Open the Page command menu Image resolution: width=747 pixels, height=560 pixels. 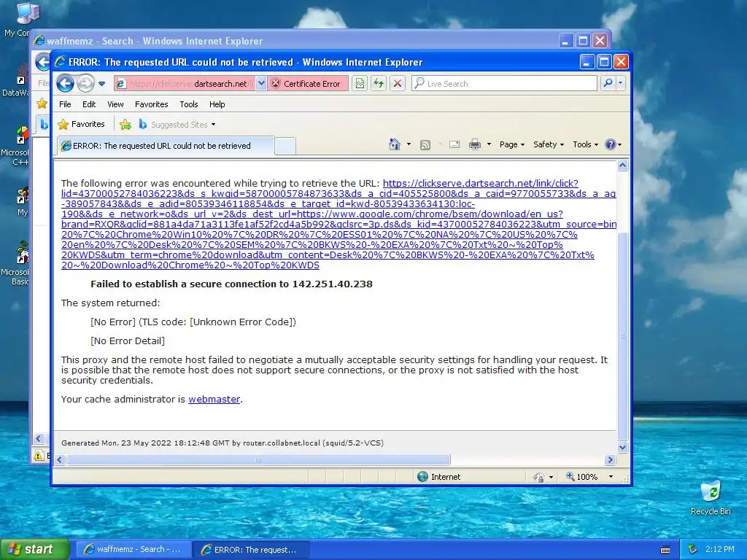coord(511,144)
